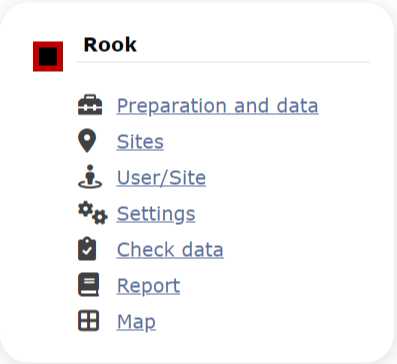Select the person-on-location icon for User/Site
This screenshot has width=397, height=364.
coord(90,177)
